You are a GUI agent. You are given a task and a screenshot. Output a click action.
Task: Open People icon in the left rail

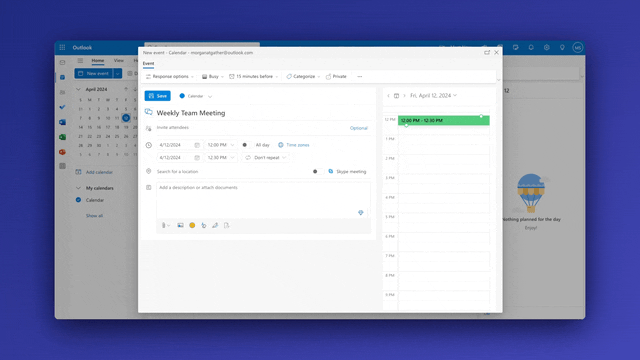[62, 92]
